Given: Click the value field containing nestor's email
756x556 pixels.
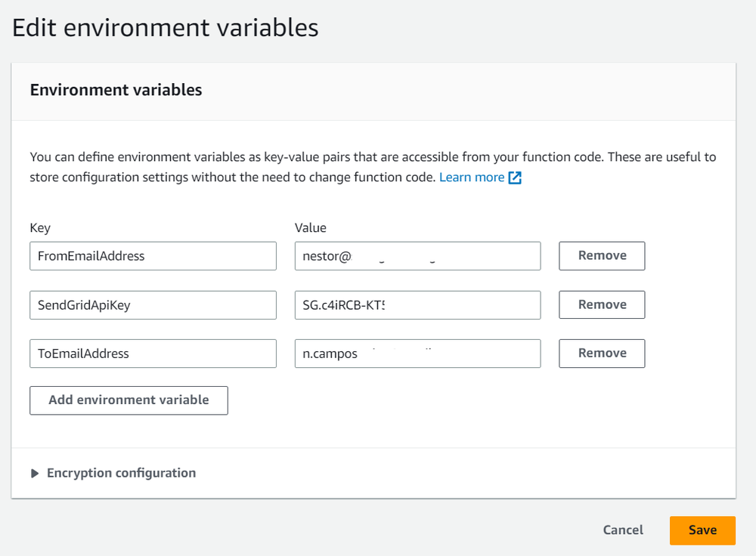Looking at the screenshot, I should point(417,255).
